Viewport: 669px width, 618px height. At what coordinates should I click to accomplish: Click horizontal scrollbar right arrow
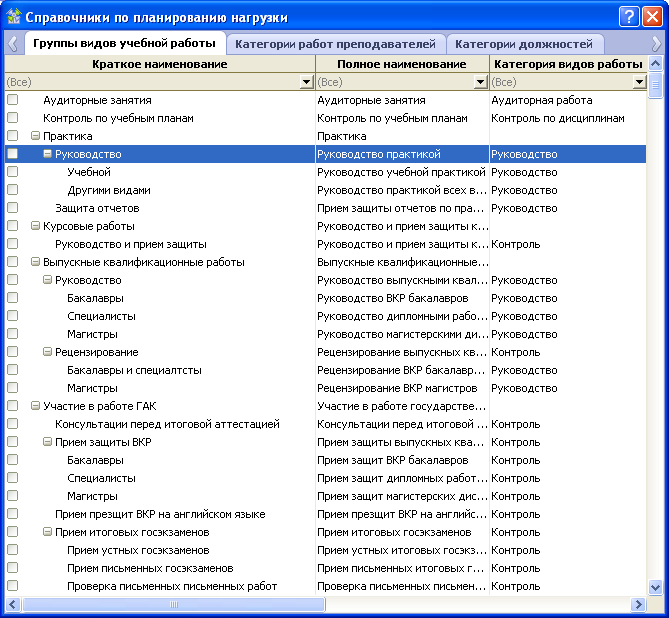[637, 604]
